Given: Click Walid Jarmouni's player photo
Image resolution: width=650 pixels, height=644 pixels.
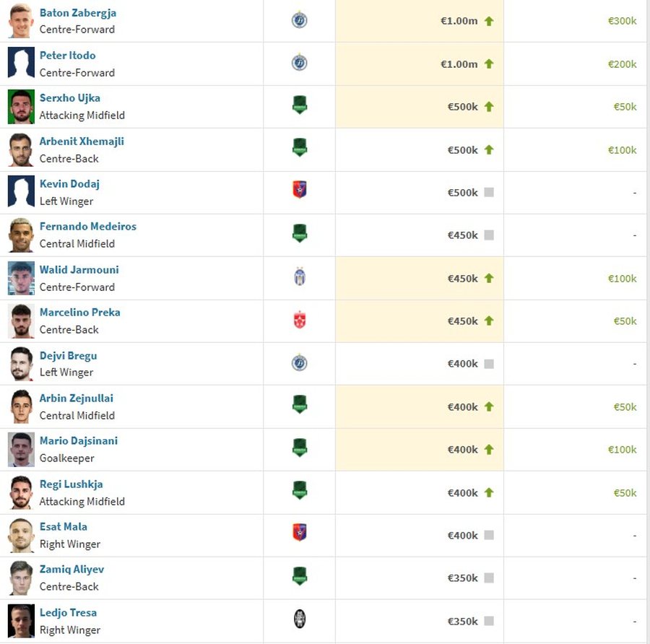Looking at the screenshot, I should (x=21, y=278).
